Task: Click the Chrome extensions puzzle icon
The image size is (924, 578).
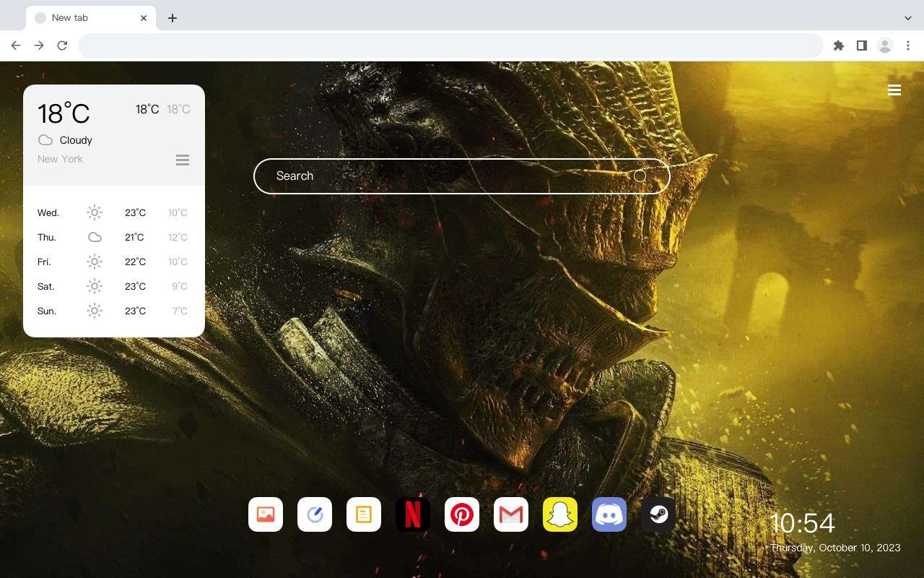Action: pos(838,46)
